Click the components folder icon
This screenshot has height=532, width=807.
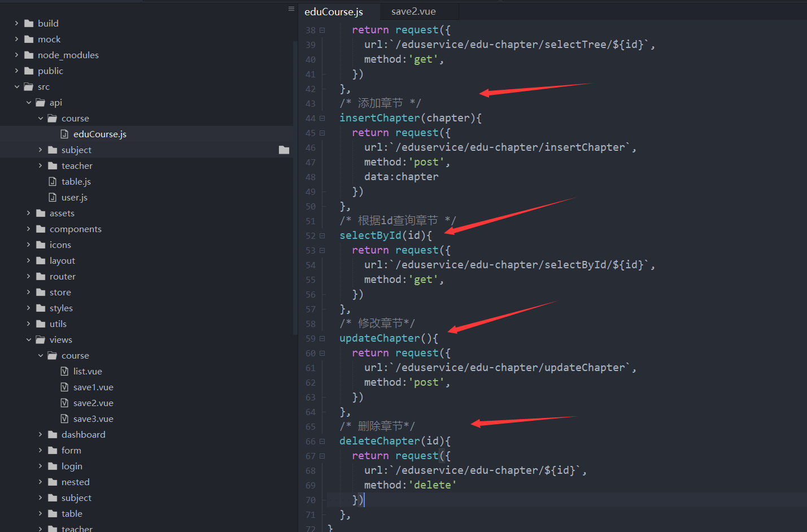click(x=41, y=229)
